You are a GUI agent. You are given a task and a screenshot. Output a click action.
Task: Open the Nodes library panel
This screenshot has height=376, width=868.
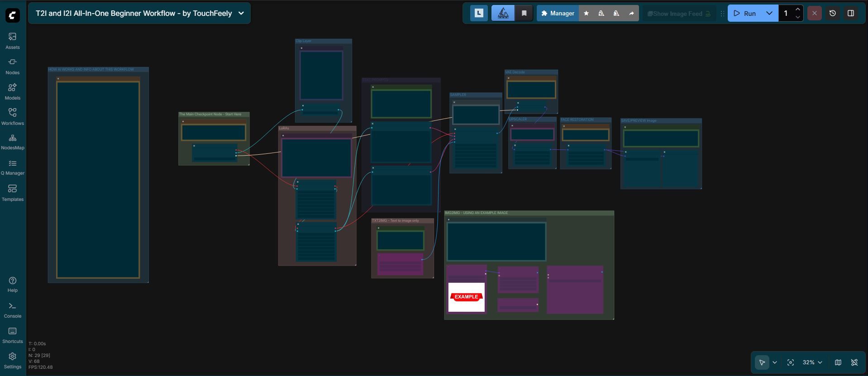click(13, 66)
